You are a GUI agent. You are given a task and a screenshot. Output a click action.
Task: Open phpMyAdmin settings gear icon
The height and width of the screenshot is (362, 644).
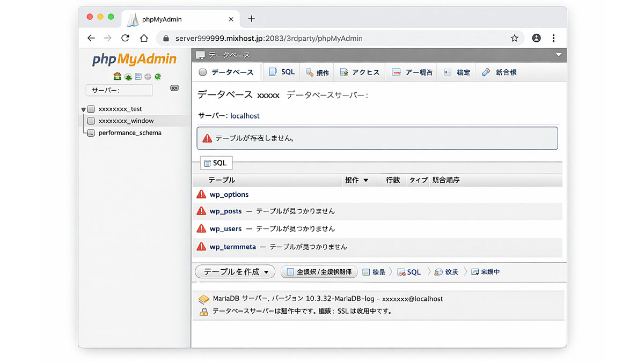[x=148, y=77]
